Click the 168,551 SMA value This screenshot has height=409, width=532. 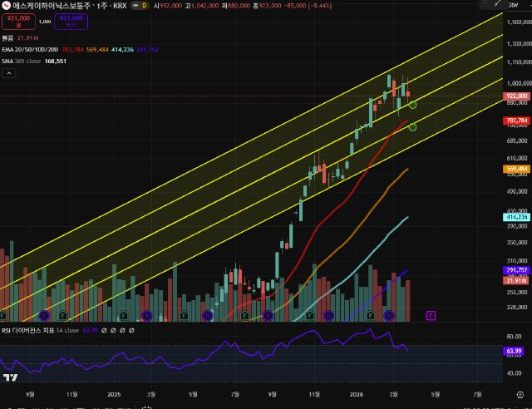(56, 61)
